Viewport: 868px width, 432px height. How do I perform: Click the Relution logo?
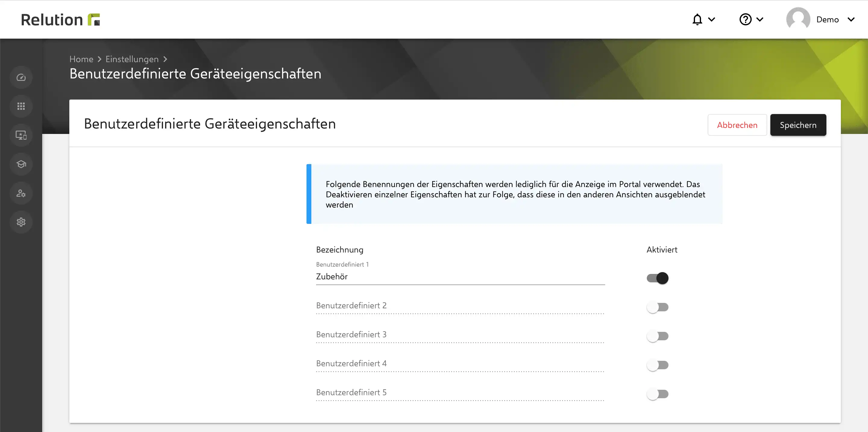tap(60, 20)
